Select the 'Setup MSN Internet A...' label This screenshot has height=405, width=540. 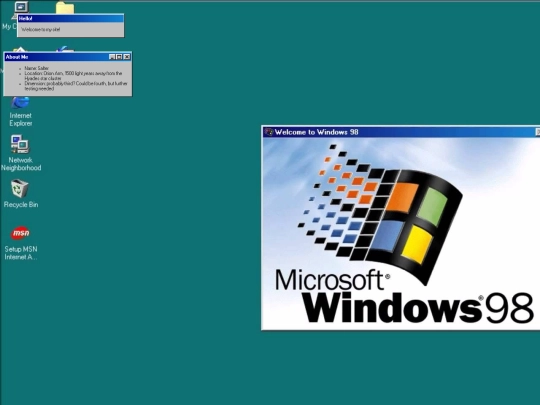click(21, 253)
